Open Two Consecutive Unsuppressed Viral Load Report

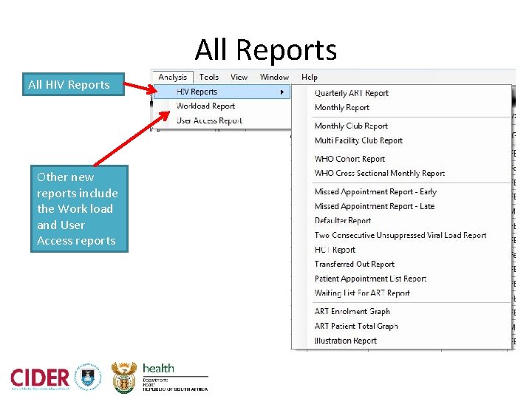tap(402, 236)
